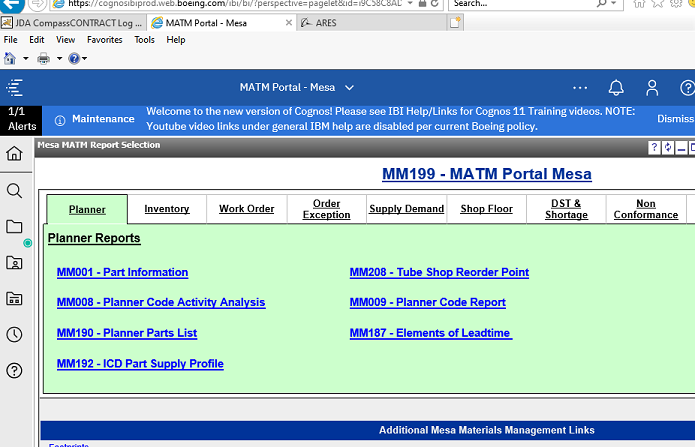Open a new browser tab
Viewport: 695px width, 447px height.
pyautogui.click(x=455, y=22)
